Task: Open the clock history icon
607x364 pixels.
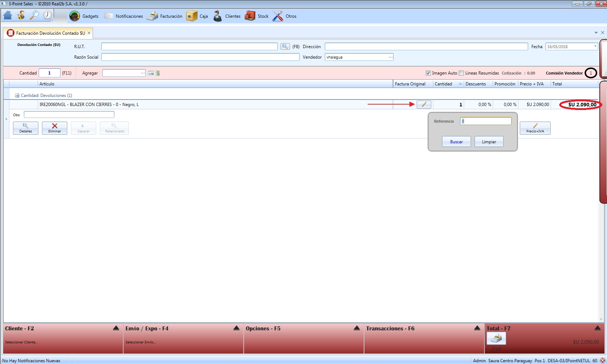Action: click(x=48, y=15)
